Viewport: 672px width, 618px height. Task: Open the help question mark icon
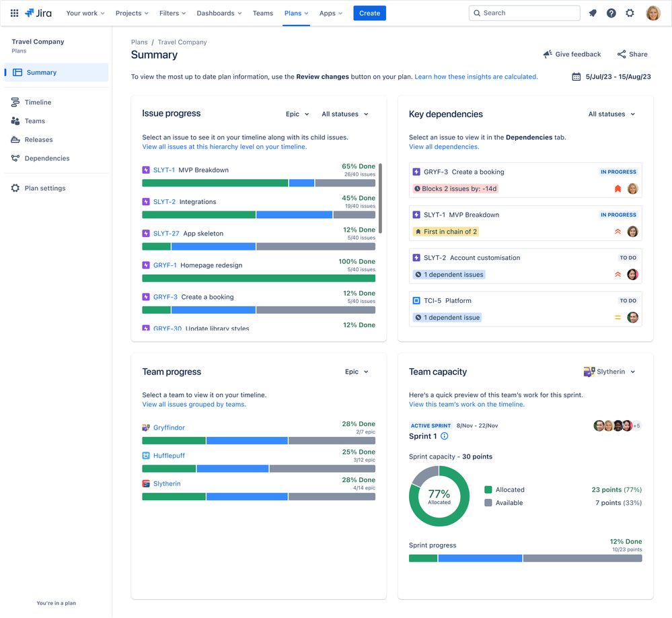coord(611,13)
